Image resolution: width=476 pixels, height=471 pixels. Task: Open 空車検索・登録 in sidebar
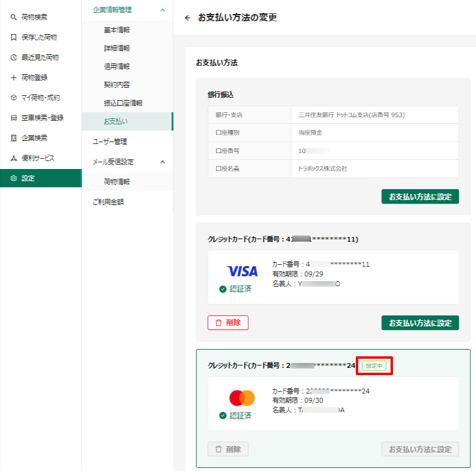coord(41,118)
